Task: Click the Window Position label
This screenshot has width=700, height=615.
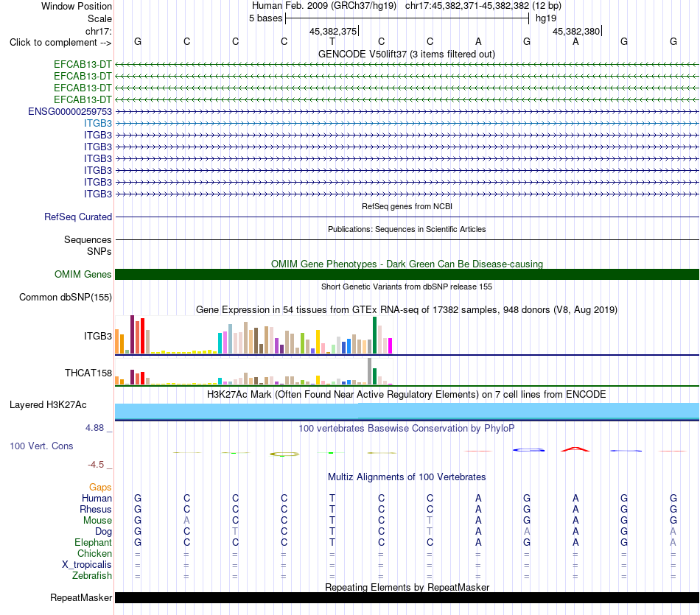Action: coord(77,6)
